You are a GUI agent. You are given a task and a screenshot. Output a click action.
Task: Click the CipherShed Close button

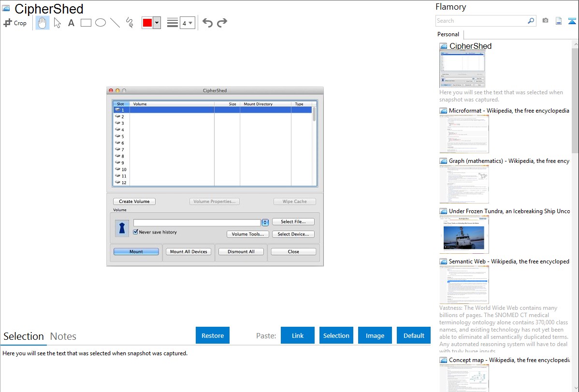point(293,252)
